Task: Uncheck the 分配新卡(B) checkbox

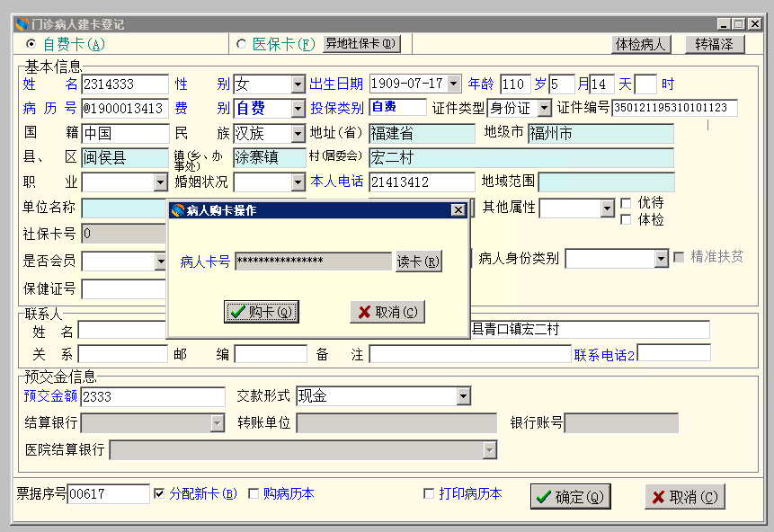Action: click(159, 493)
